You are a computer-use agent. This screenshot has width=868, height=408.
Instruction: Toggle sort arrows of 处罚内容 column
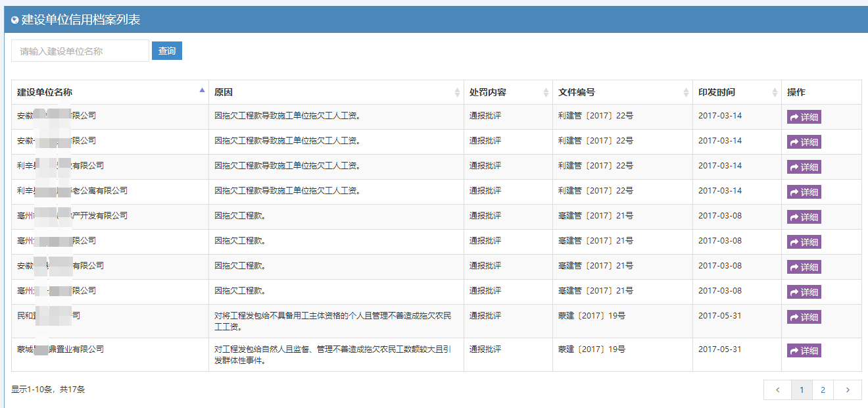[x=546, y=93]
